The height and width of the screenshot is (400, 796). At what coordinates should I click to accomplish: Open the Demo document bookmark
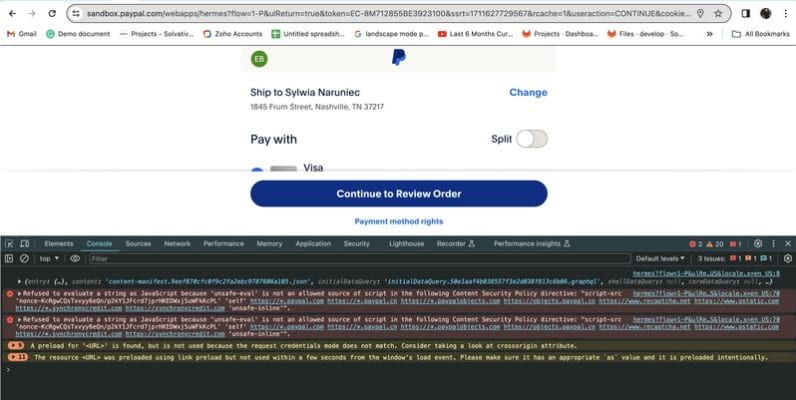(78, 34)
